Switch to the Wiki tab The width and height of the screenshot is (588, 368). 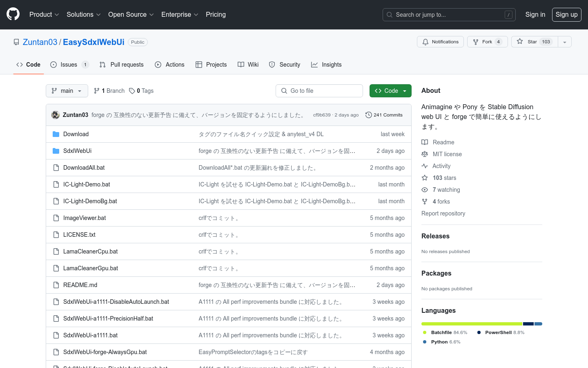(x=248, y=65)
